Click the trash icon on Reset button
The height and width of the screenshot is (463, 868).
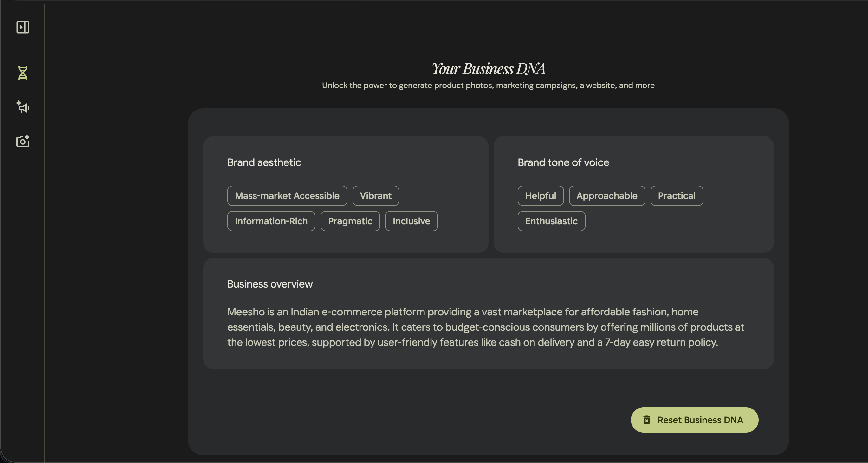coord(647,420)
